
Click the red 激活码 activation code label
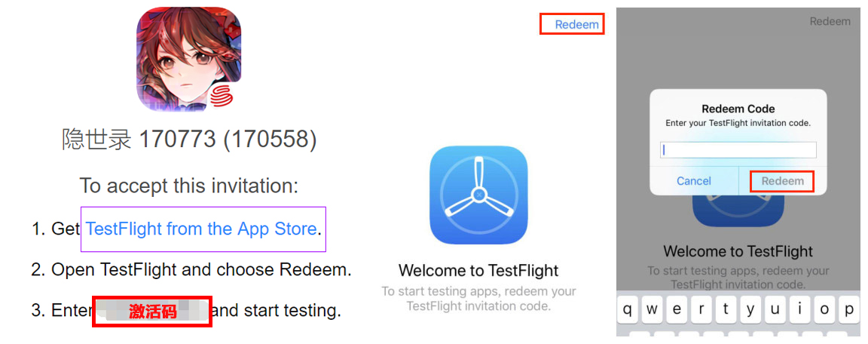[x=152, y=311]
